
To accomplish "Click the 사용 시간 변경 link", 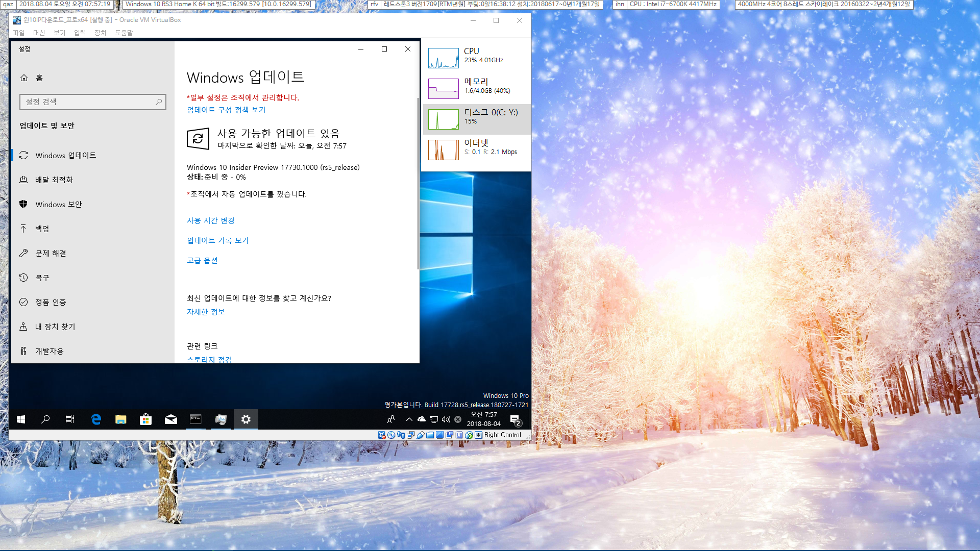I will [x=210, y=220].
